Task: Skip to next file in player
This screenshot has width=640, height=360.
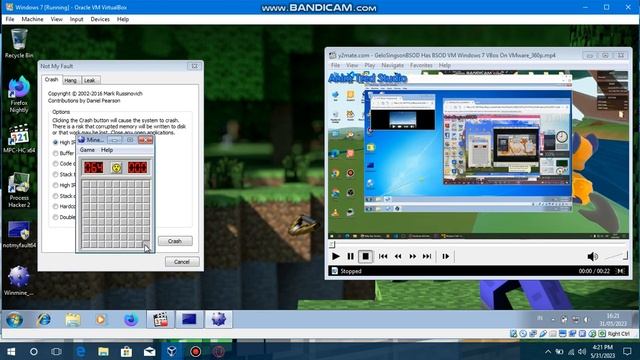Action: tap(427, 256)
